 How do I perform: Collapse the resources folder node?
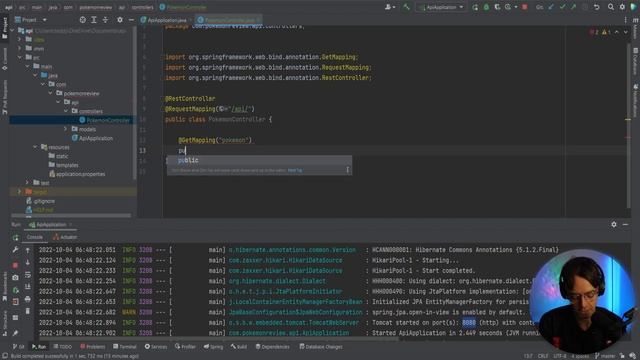pos(35,147)
